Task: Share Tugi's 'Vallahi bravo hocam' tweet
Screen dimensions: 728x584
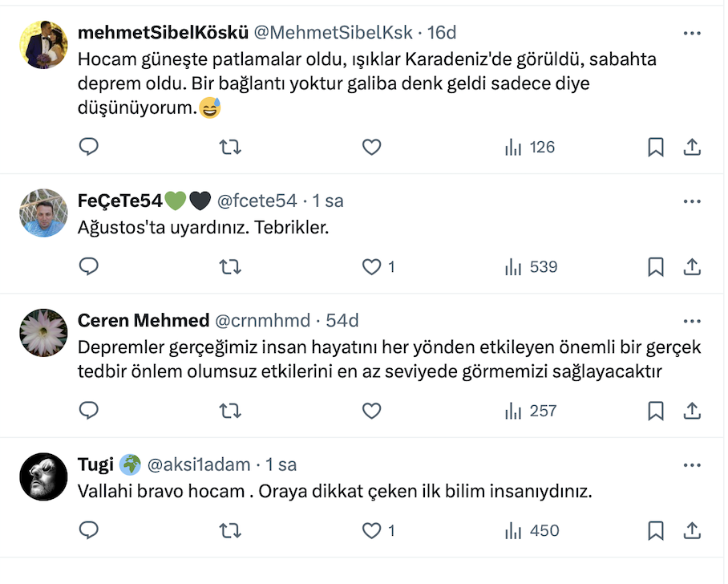Action: pyautogui.click(x=692, y=530)
